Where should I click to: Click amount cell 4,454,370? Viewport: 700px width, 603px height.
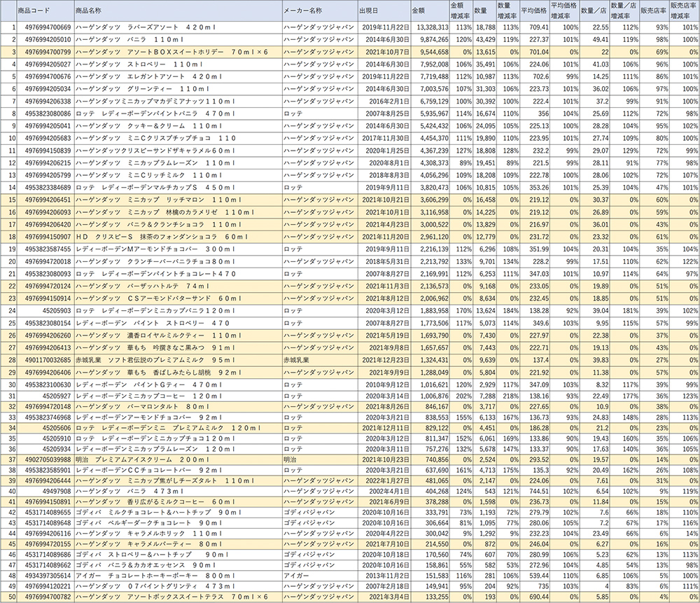430,138
